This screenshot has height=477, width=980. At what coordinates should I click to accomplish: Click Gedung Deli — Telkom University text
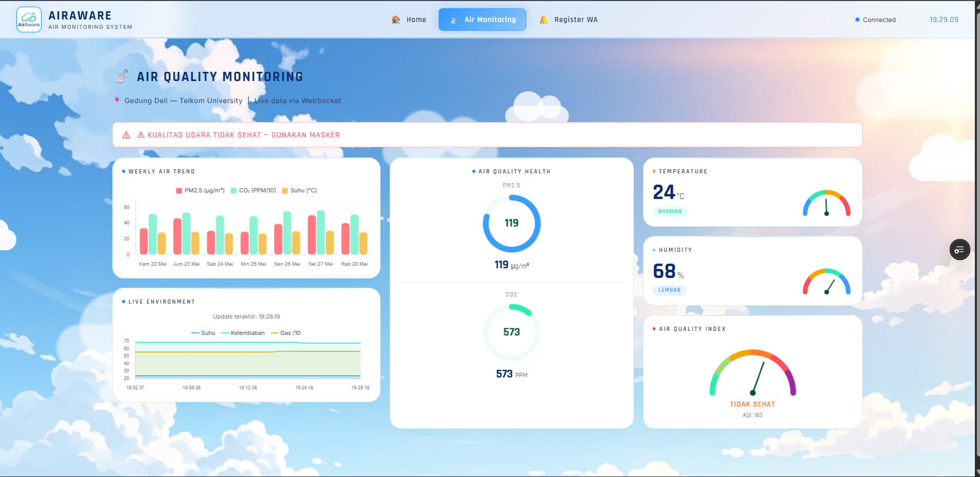[x=184, y=101]
